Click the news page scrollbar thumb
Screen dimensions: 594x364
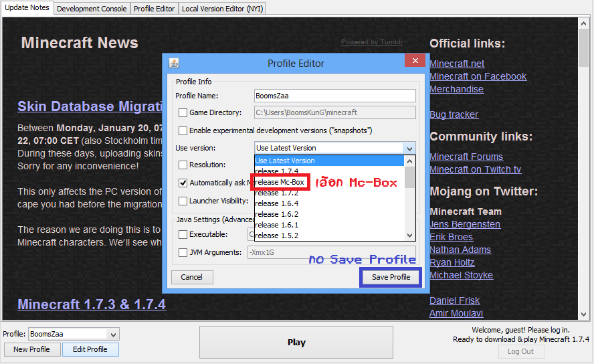click(x=583, y=48)
